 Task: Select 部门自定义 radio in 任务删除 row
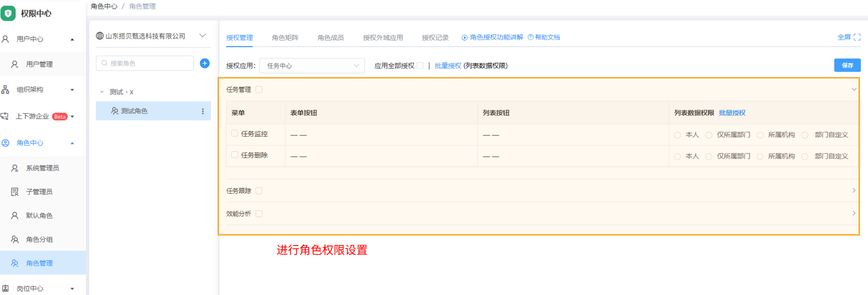coord(805,157)
